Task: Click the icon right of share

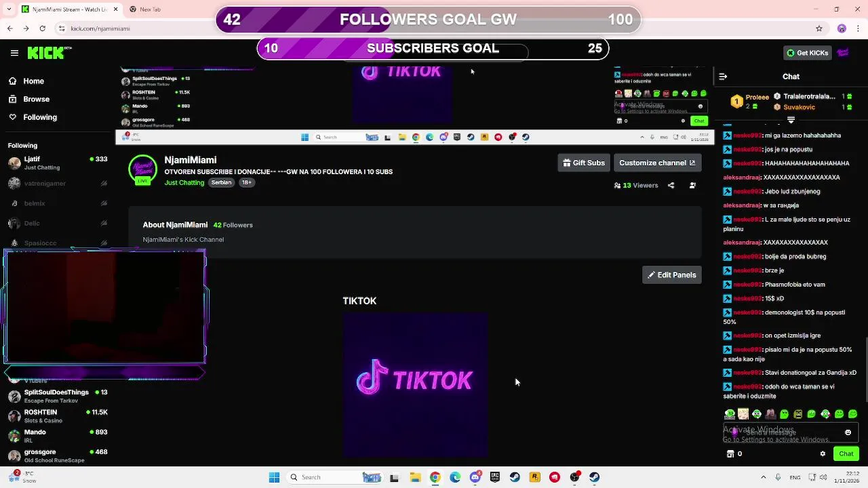Action: pos(692,185)
